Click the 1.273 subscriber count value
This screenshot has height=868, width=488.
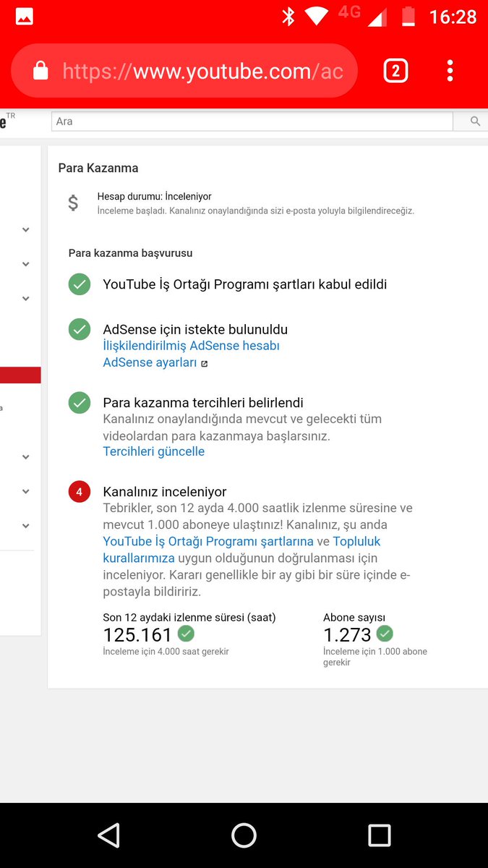point(347,634)
